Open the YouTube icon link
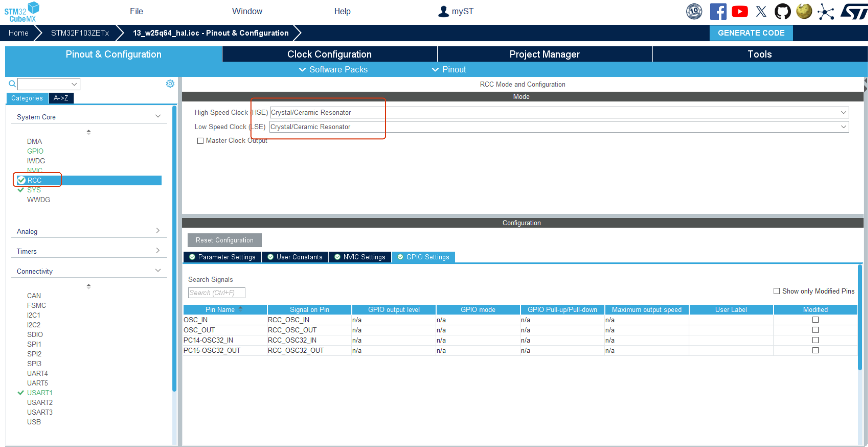This screenshot has height=447, width=868. coord(740,12)
